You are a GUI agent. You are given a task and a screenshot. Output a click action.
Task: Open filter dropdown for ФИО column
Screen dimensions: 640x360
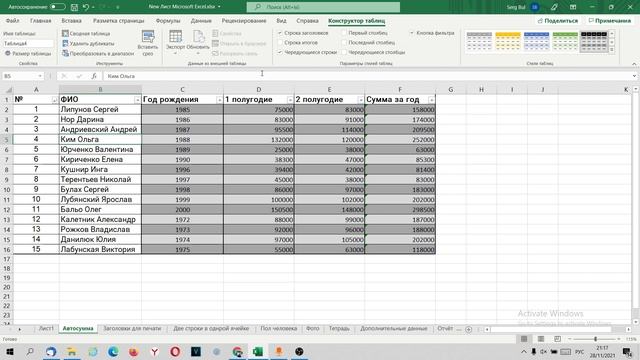point(137,100)
